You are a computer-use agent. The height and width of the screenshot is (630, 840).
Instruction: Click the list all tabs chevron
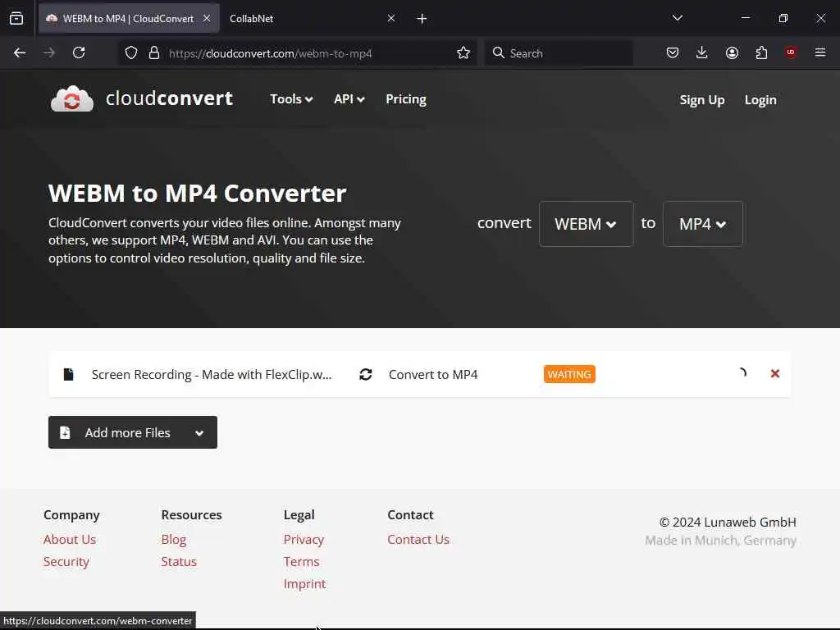tap(677, 18)
